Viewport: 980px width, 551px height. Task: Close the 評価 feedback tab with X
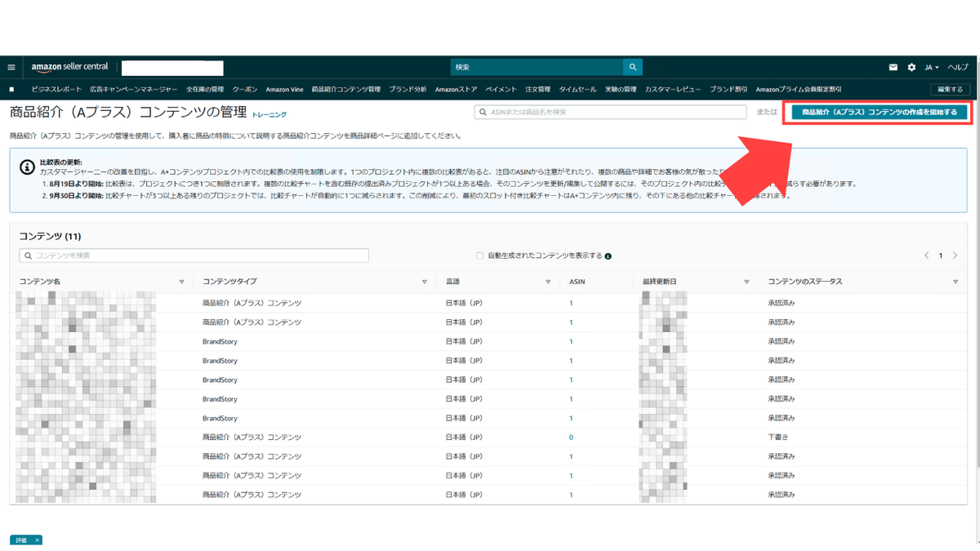coord(37,540)
